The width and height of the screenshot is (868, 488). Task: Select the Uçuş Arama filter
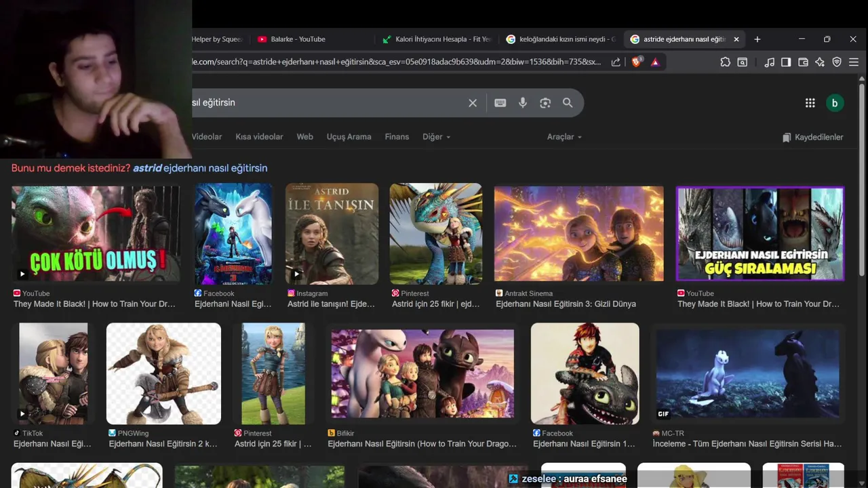pyautogui.click(x=349, y=137)
